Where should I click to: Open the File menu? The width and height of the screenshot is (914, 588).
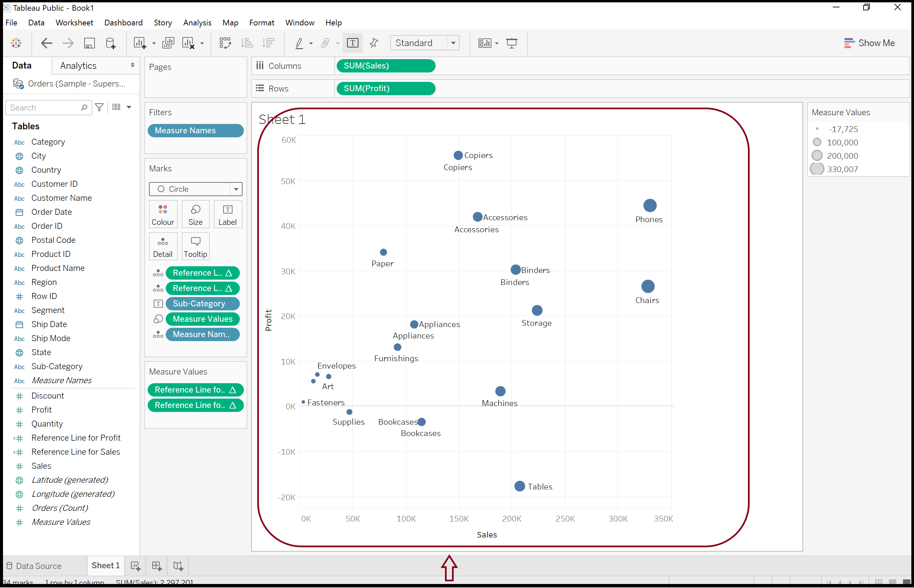11,22
